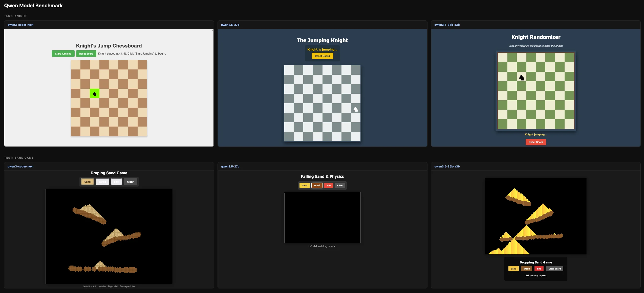The height and width of the screenshot is (293, 644).
Task: Click the 'TEST: SAND GAME' section label
Action: click(x=19, y=158)
